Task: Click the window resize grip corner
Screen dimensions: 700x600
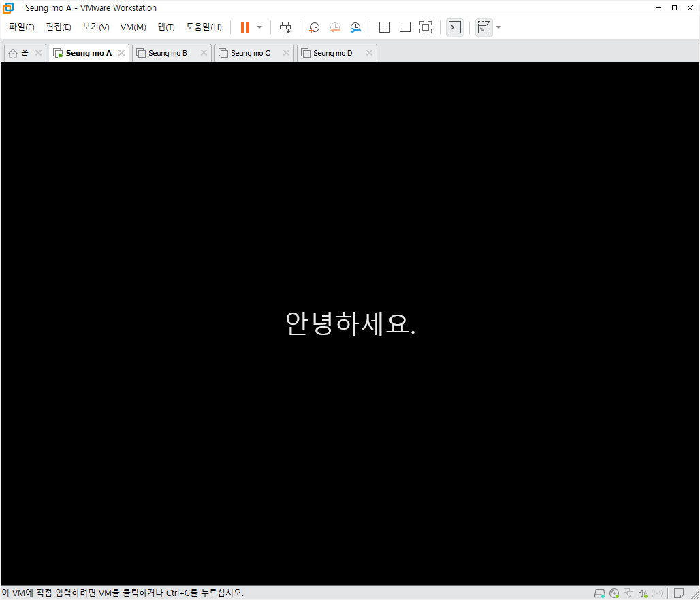Action: click(x=695, y=595)
